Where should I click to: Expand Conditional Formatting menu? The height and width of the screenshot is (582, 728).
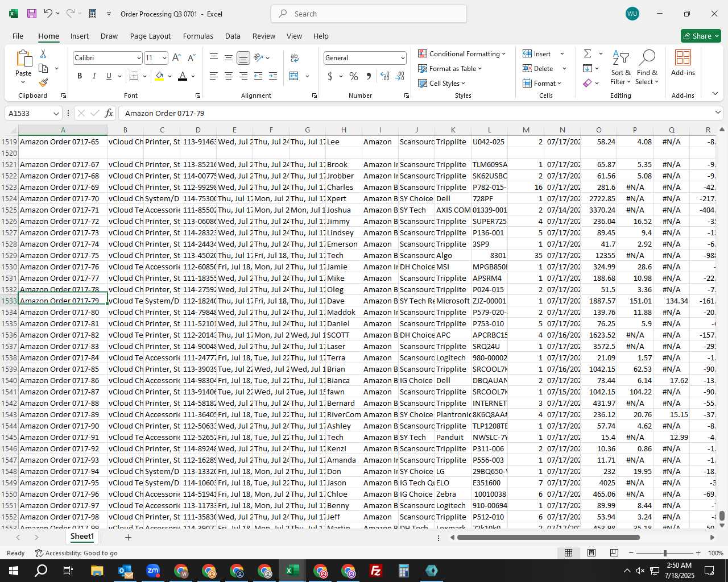tap(461, 53)
